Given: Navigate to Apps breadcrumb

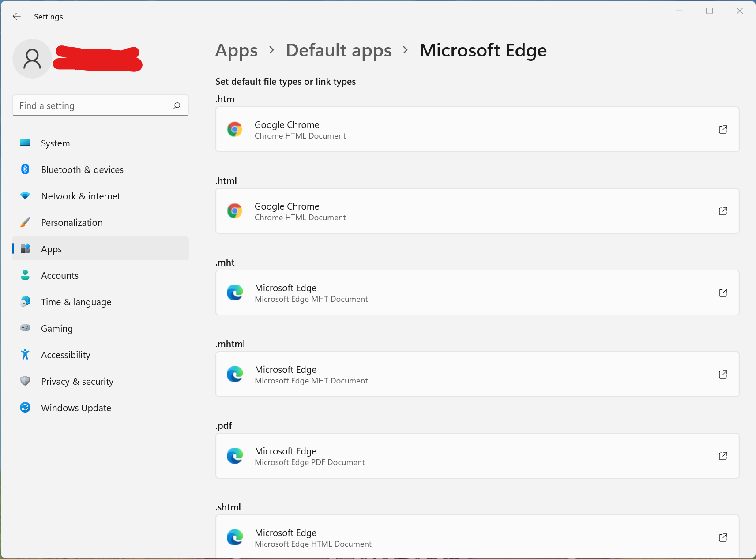Looking at the screenshot, I should tap(237, 51).
